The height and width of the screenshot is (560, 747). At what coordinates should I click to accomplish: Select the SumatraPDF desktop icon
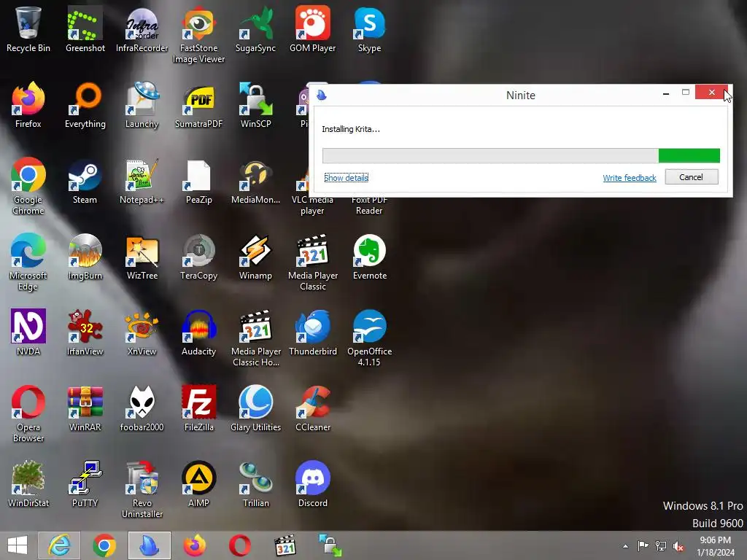click(198, 105)
